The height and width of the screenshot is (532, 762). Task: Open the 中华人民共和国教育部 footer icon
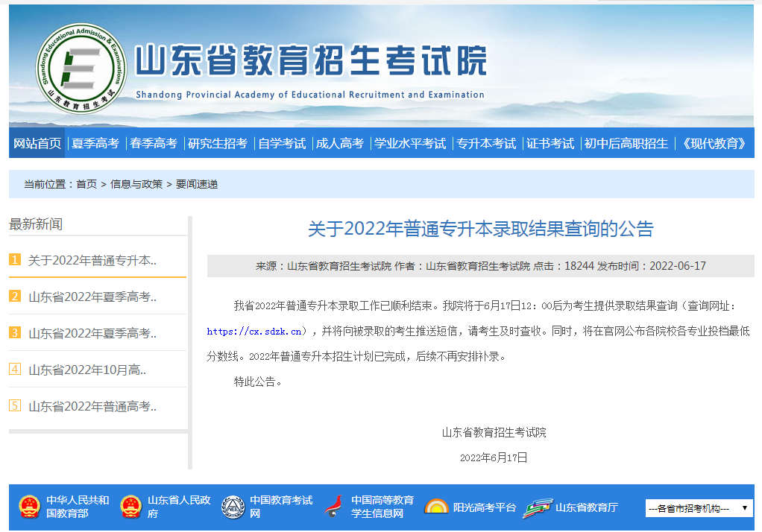coord(29,507)
